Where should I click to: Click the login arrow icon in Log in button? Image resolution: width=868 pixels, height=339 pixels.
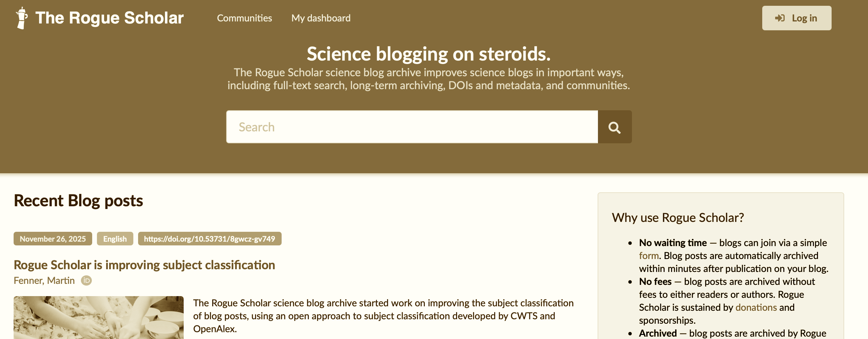pyautogui.click(x=780, y=18)
